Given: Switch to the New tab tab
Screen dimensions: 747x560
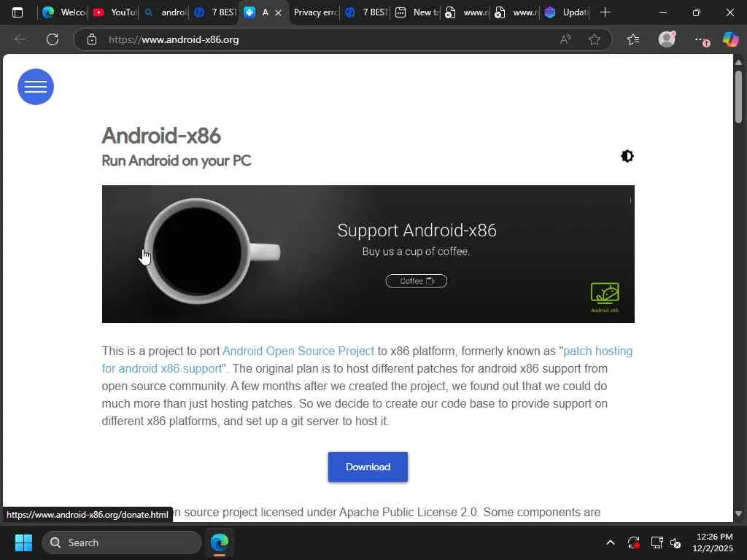Looking at the screenshot, I should [417, 12].
